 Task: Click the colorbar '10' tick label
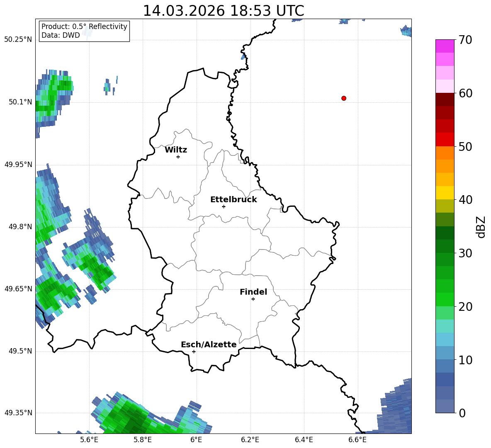point(465,360)
